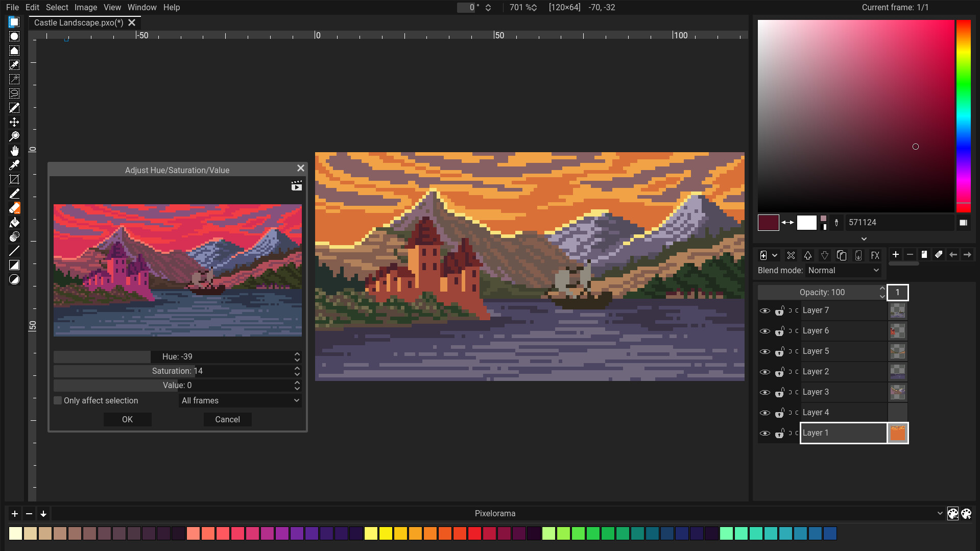Cancel the Hue/Saturation/Value dialog

point(227,419)
